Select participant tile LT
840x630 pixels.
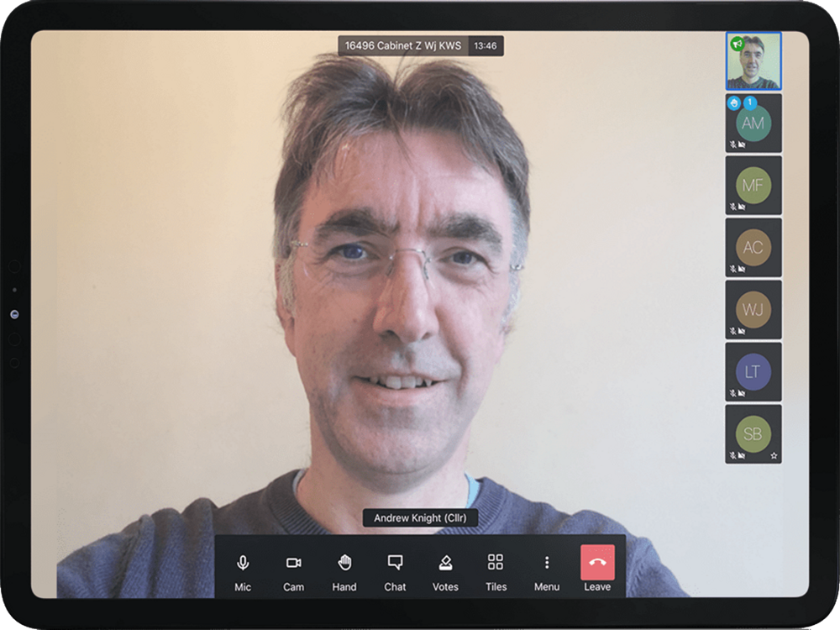753,372
